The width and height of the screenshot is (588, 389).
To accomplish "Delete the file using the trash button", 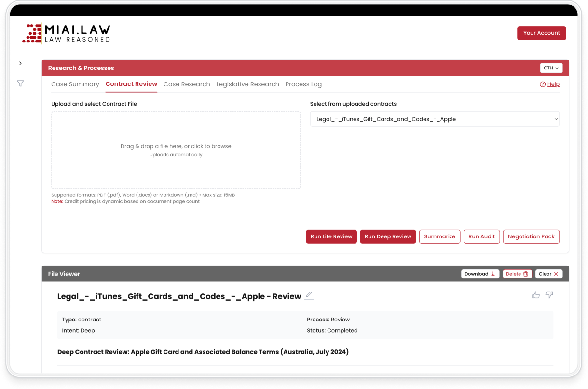I will tap(517, 274).
